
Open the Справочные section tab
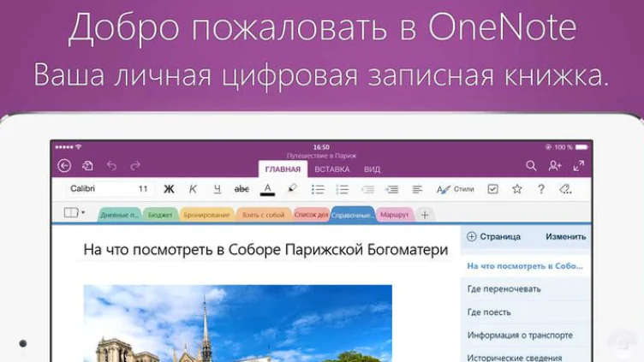tap(352, 215)
